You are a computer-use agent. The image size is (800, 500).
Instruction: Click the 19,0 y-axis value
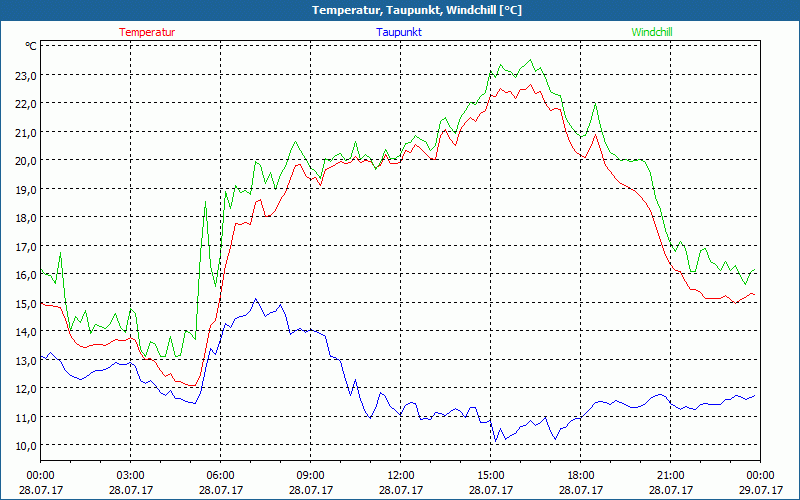pos(26,189)
